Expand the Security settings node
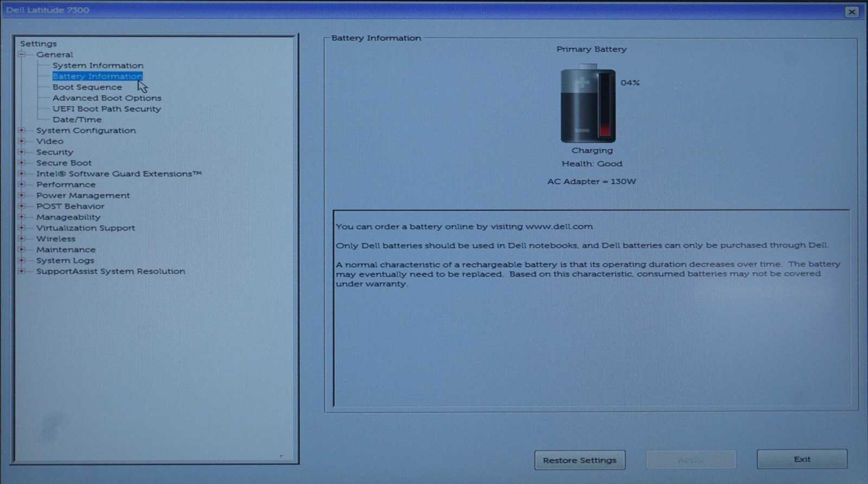Screen dimensions: 868x484 (22, 152)
